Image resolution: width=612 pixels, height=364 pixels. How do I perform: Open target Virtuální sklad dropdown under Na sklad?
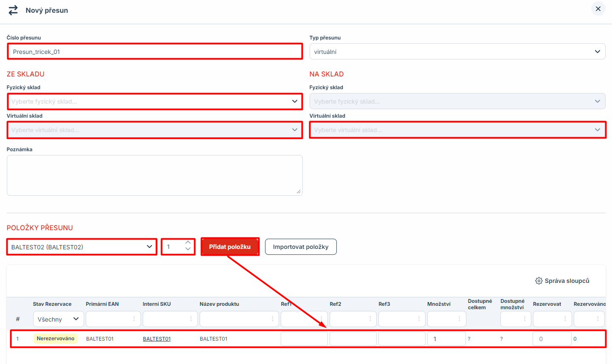pos(457,130)
